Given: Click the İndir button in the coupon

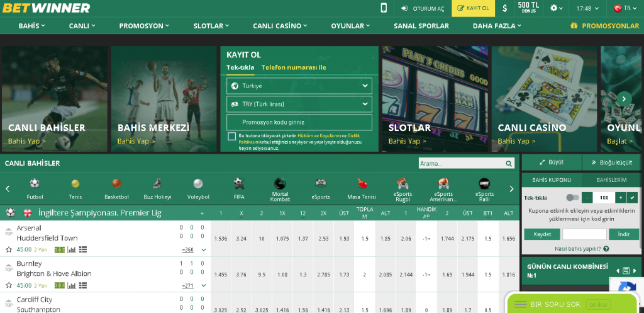Looking at the screenshot, I should click(623, 234).
